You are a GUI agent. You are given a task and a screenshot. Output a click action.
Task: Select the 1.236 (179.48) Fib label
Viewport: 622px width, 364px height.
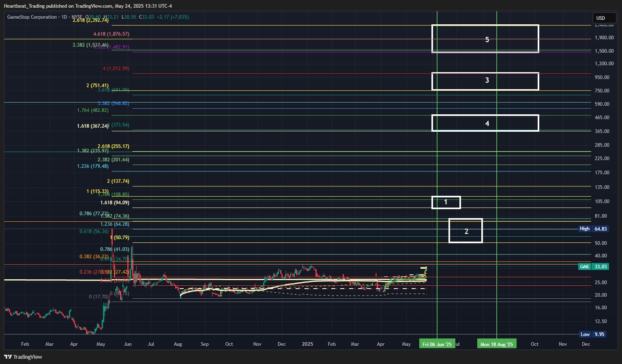coord(93,166)
